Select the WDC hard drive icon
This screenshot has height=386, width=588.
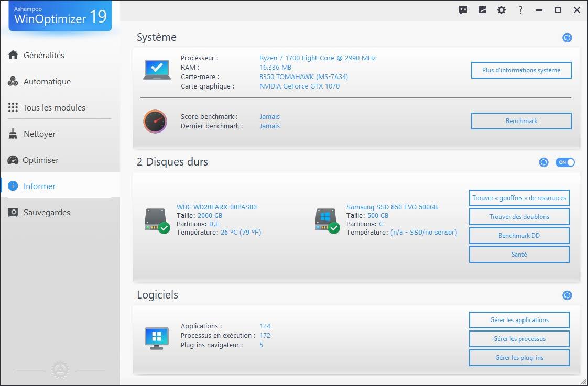tap(157, 221)
